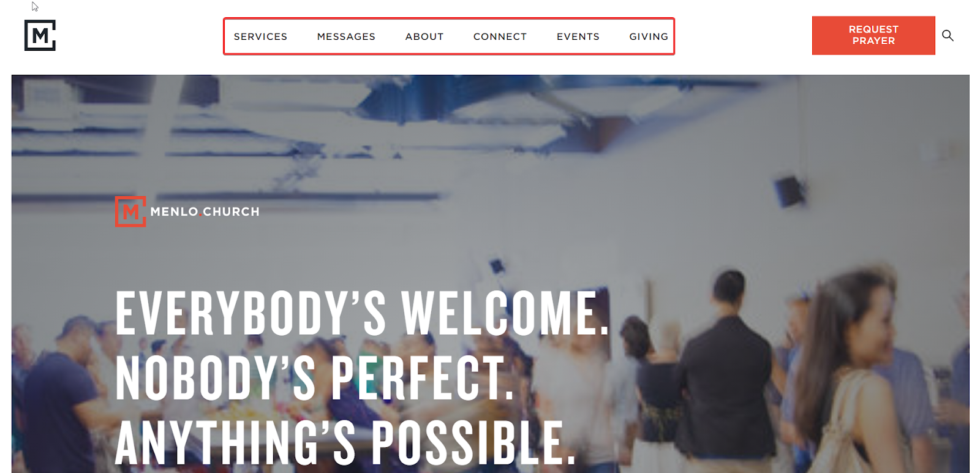Open the Services menu item
This screenshot has height=473, width=980.
(x=260, y=37)
